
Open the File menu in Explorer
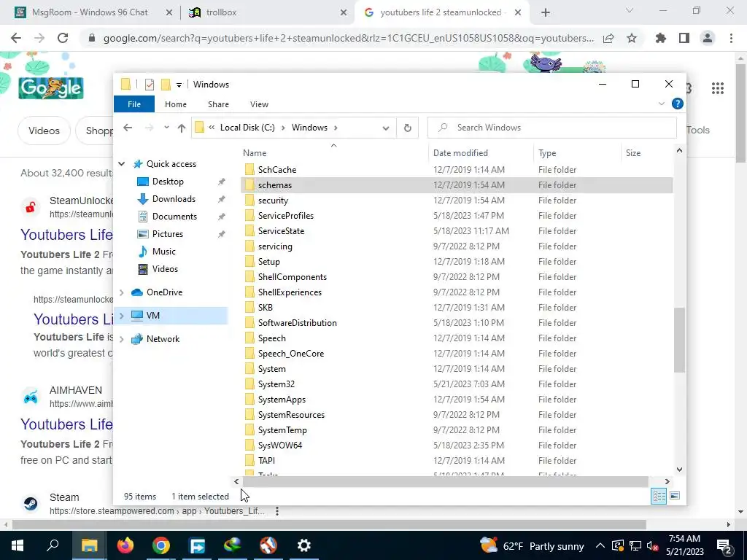coord(134,104)
